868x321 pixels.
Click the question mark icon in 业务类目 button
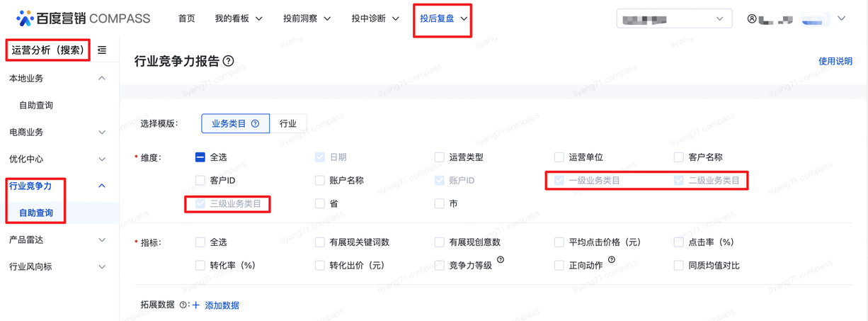click(x=256, y=123)
